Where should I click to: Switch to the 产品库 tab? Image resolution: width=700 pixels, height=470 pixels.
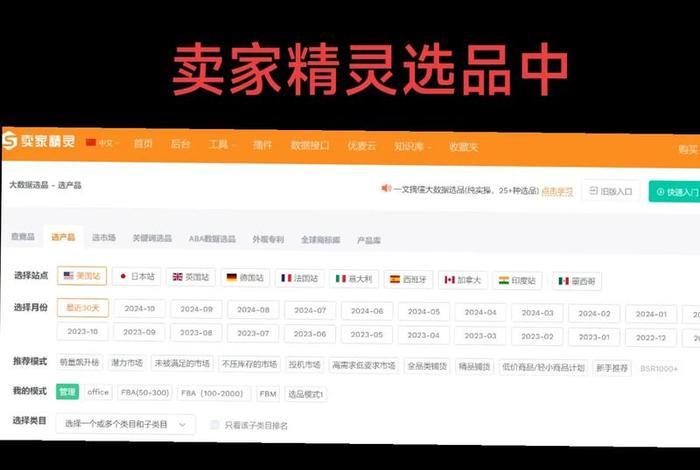pos(369,241)
